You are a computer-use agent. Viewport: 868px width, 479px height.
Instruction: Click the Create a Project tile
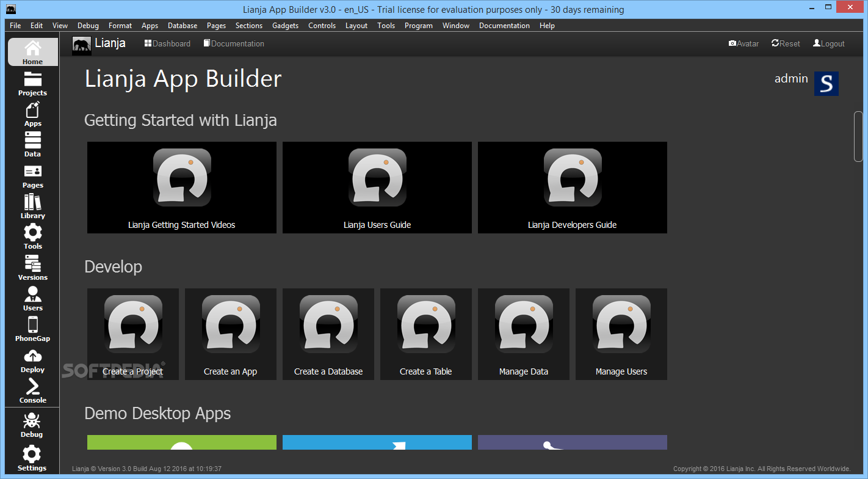coord(133,334)
